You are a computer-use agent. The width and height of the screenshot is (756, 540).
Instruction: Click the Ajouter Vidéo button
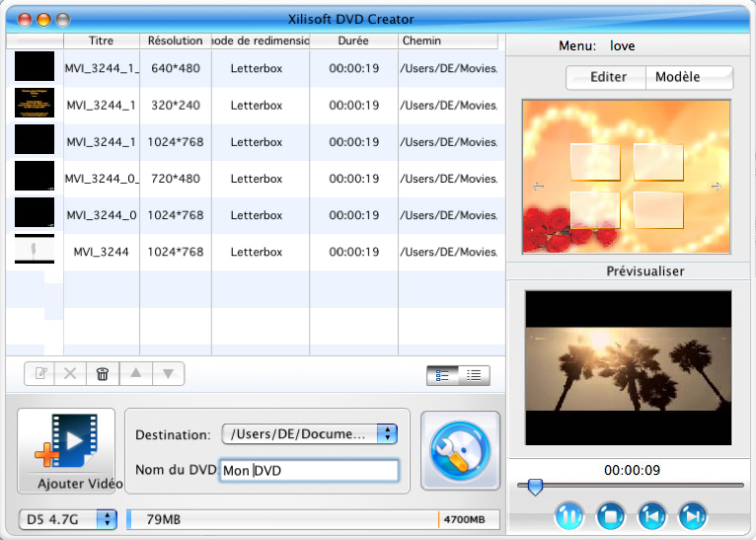pyautogui.click(x=66, y=451)
